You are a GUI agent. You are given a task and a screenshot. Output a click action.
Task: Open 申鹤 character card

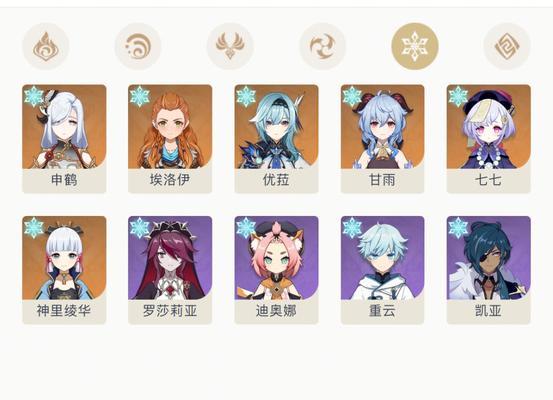(64, 139)
